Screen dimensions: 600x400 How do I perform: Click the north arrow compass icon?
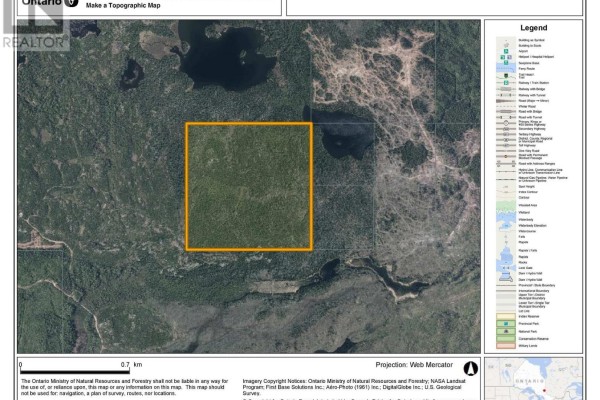pos(471,368)
